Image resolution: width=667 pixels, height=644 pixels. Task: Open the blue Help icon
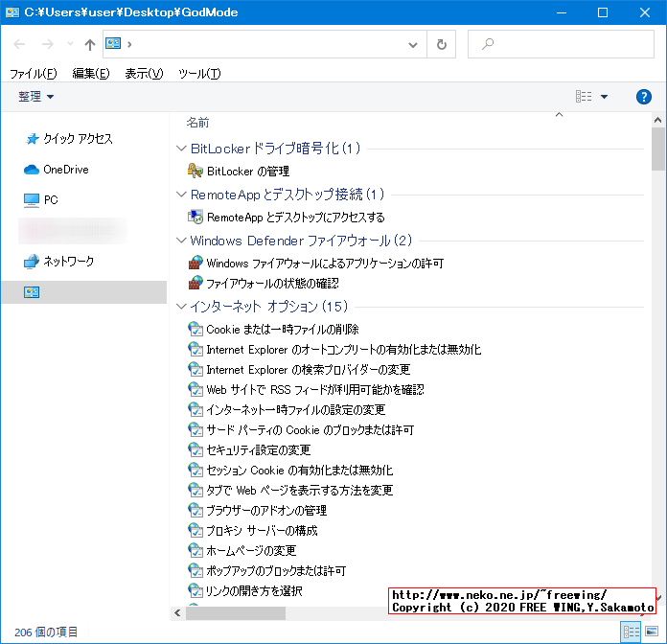pos(644,97)
